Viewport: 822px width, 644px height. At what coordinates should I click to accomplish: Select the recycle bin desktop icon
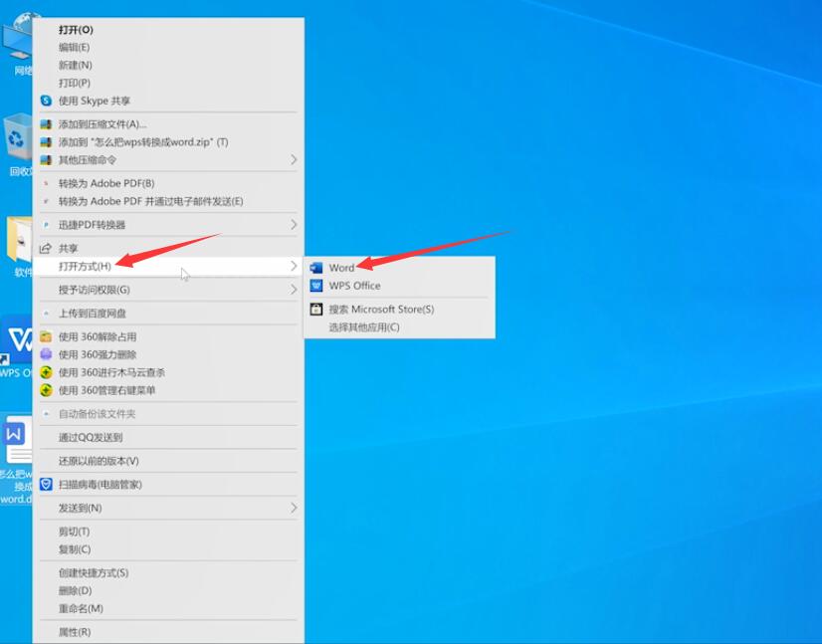tap(17, 144)
